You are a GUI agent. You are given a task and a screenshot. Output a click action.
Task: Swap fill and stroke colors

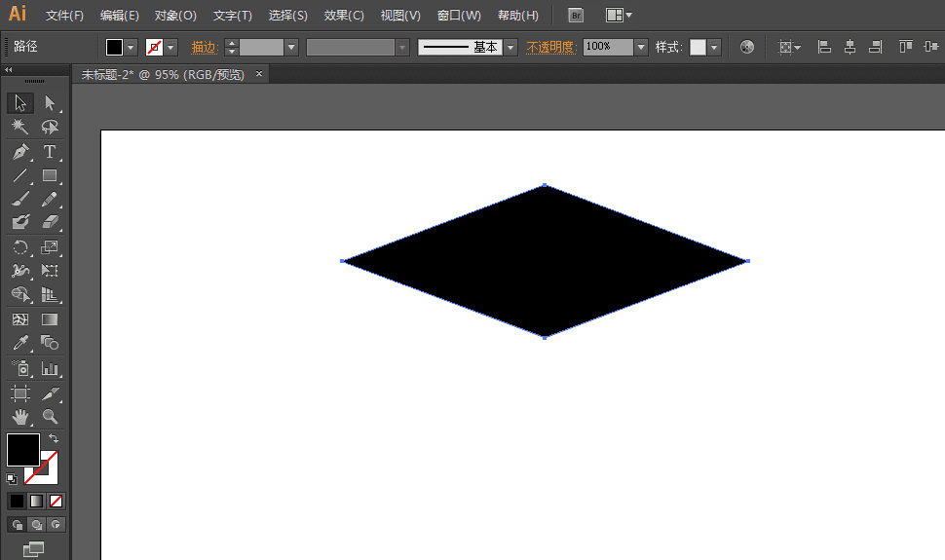[x=54, y=439]
